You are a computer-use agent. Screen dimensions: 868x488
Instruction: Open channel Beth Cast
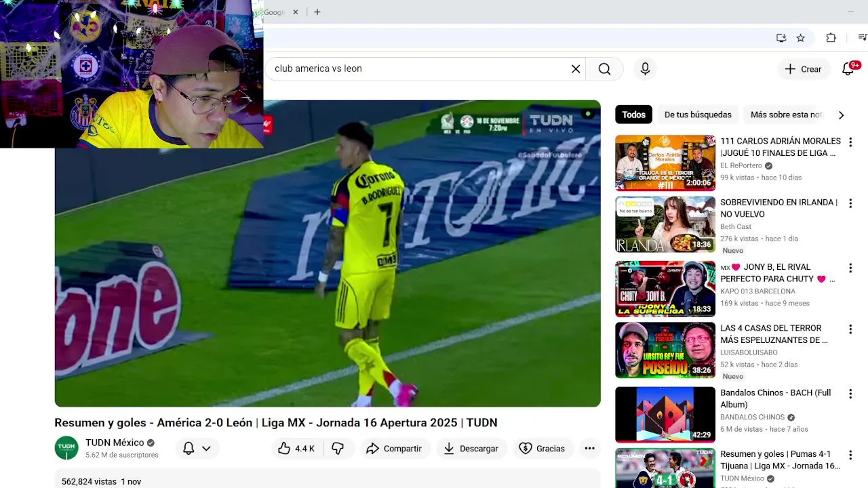pos(736,226)
